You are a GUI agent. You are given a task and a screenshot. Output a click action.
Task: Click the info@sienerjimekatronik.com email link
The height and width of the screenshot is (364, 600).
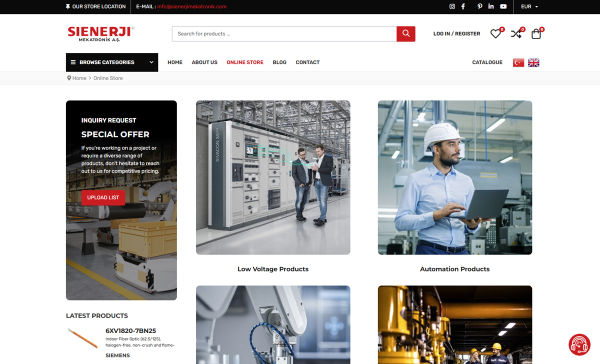tap(192, 6)
